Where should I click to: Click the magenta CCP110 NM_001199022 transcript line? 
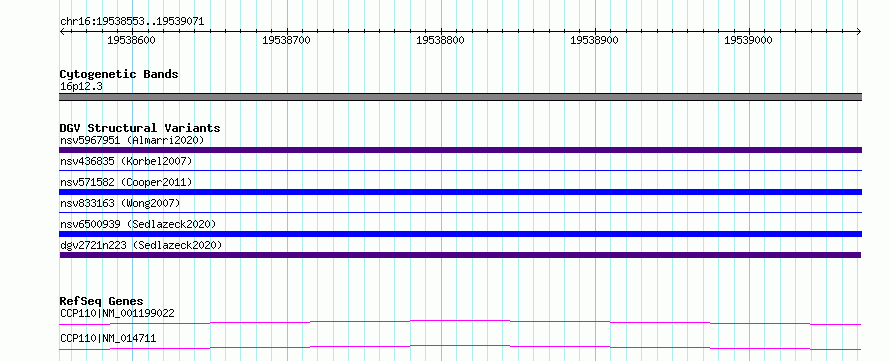click(x=460, y=322)
